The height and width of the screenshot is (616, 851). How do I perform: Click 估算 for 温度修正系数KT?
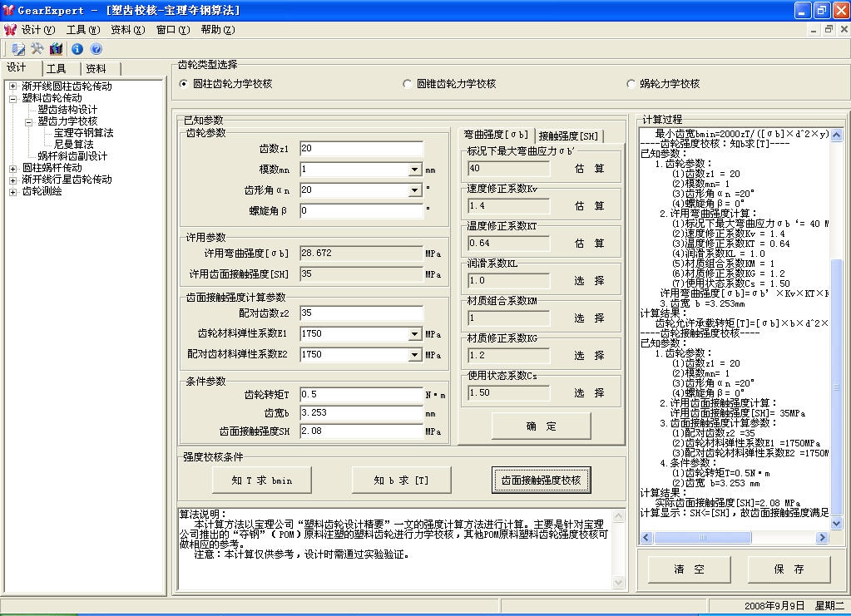pyautogui.click(x=590, y=244)
